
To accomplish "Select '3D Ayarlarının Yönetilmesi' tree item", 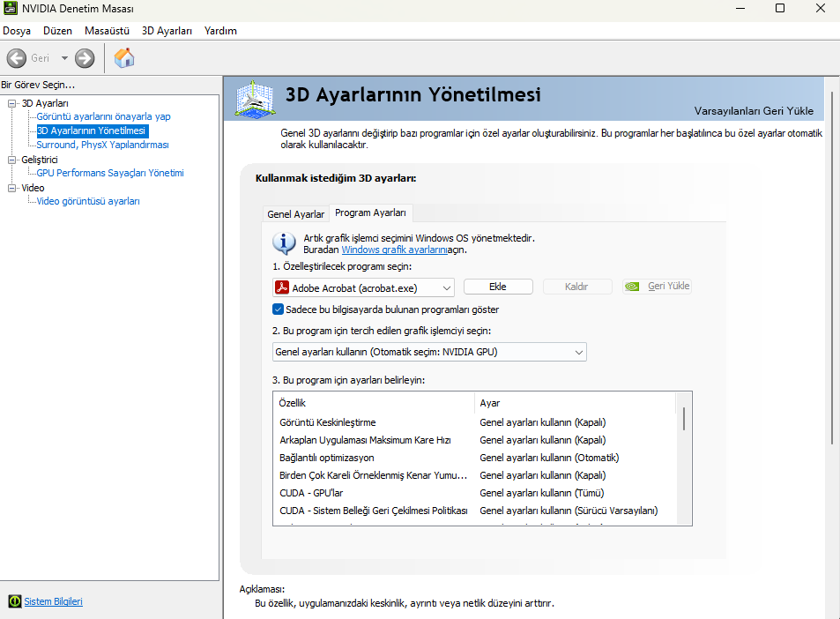I will pos(91,131).
